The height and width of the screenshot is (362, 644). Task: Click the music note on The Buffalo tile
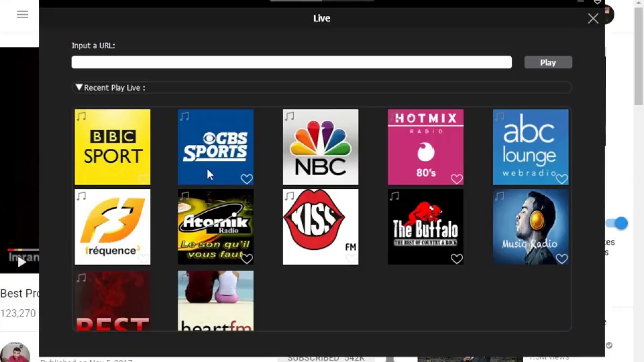[x=394, y=196]
